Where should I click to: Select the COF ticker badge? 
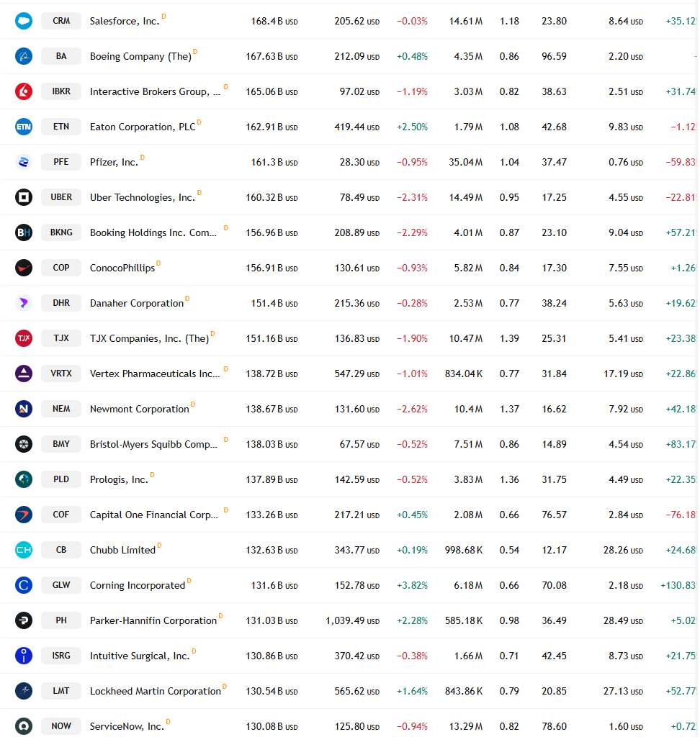coord(61,514)
